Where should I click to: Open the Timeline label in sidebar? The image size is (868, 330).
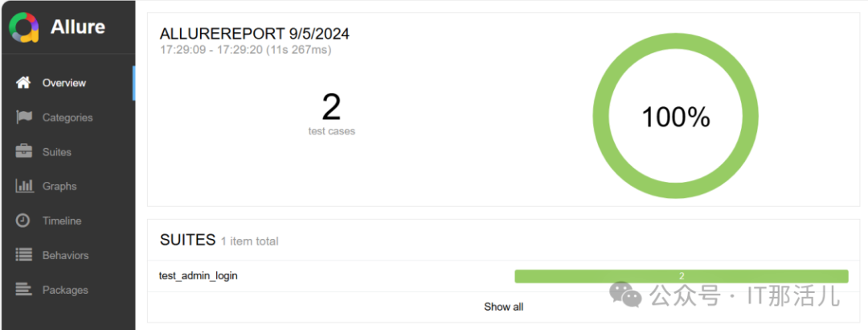tap(62, 221)
